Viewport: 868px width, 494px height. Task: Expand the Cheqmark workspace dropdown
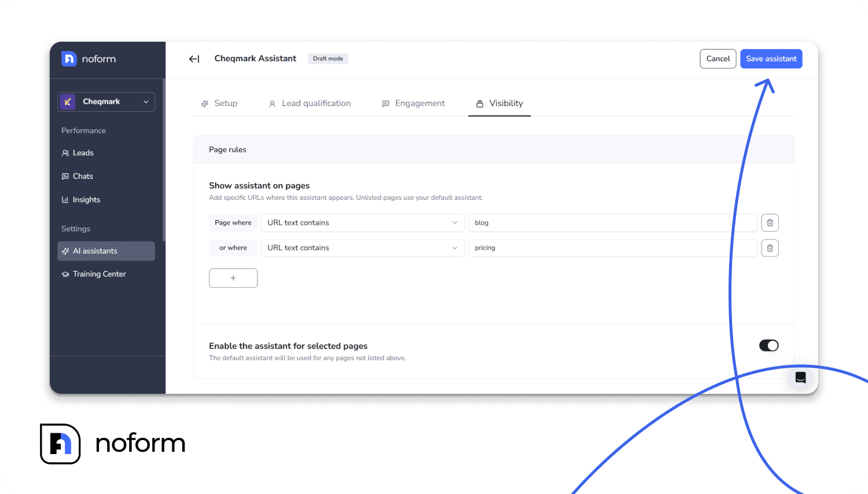pos(106,102)
